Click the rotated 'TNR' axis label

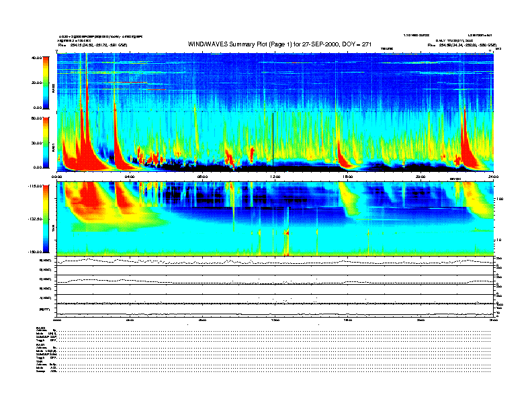pos(53,230)
